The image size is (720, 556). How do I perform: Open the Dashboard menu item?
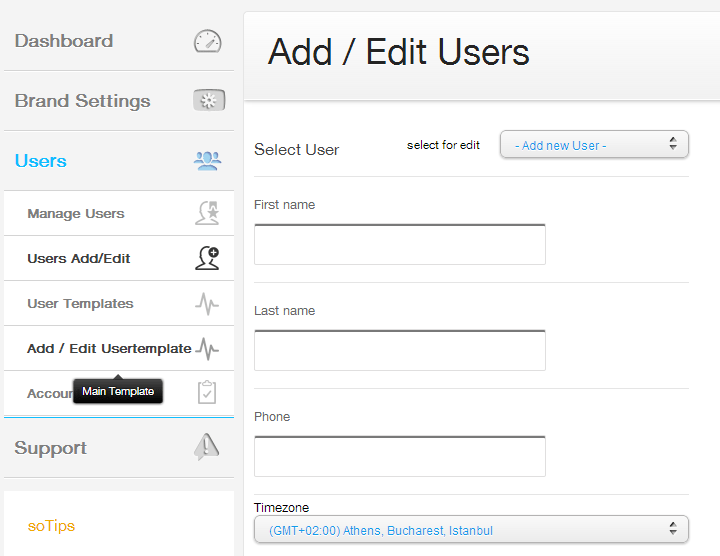click(119, 41)
